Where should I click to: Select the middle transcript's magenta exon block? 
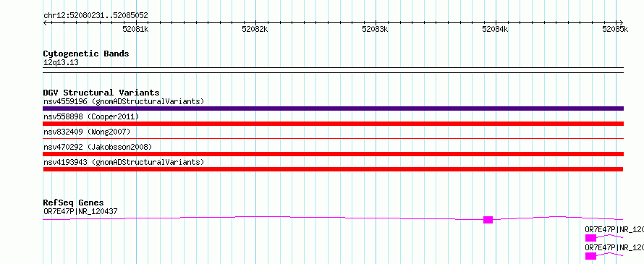point(590,238)
